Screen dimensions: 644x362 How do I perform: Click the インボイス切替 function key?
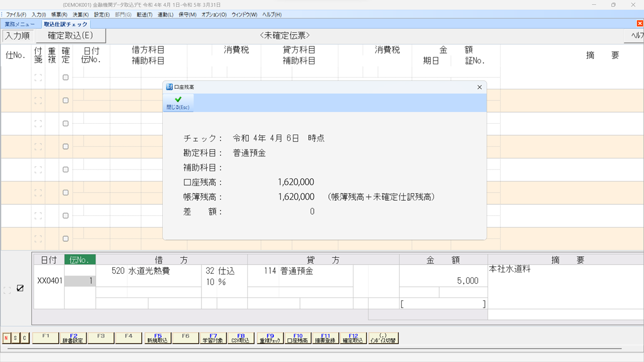[383, 338]
